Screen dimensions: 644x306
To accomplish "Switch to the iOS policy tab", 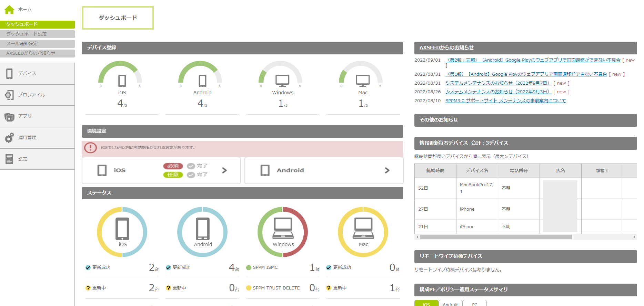I will click(x=426, y=303).
